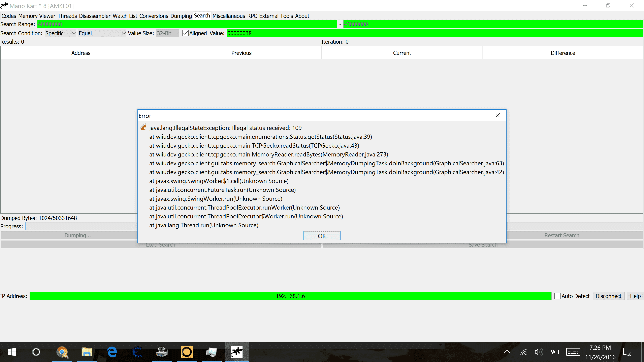Open the Miscellaneous tab
Viewport: 644px width, 362px height.
[229, 16]
